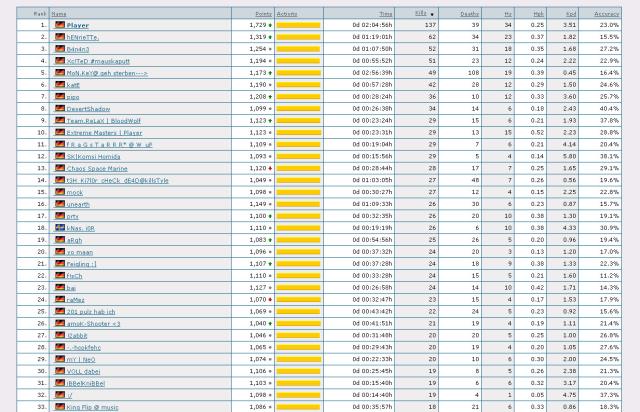The height and width of the screenshot is (412, 640).
Task: Click the green up arrow for rank 1 Player
Action: [270, 24]
